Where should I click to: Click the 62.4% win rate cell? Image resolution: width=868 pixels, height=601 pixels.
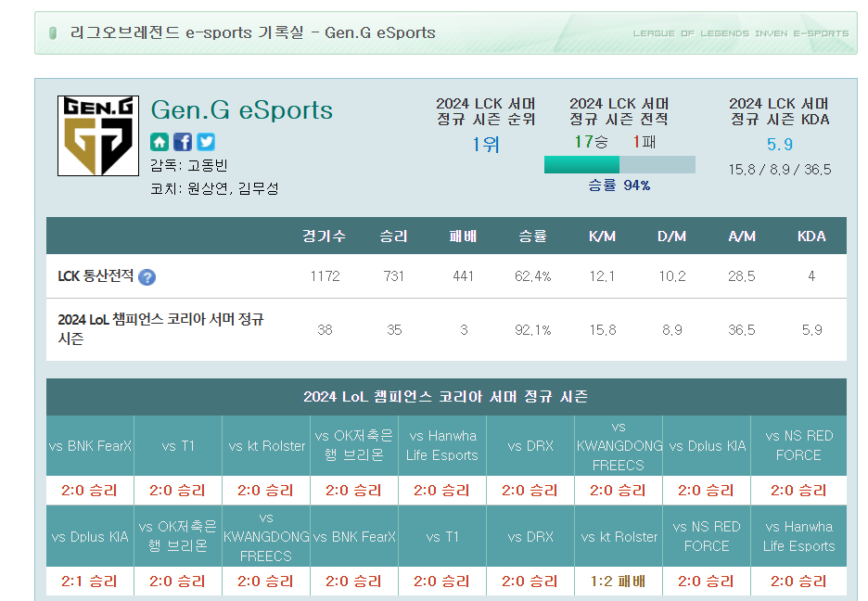(x=532, y=276)
